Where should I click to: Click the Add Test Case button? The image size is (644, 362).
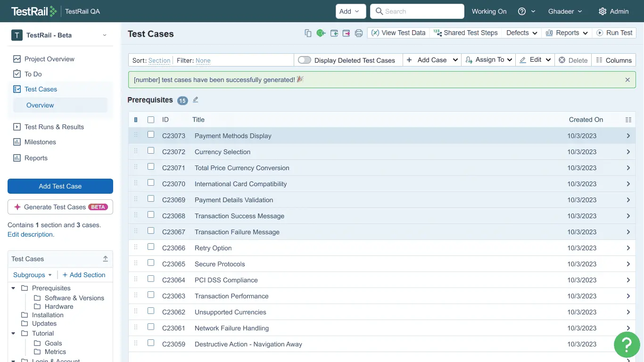[x=60, y=186]
